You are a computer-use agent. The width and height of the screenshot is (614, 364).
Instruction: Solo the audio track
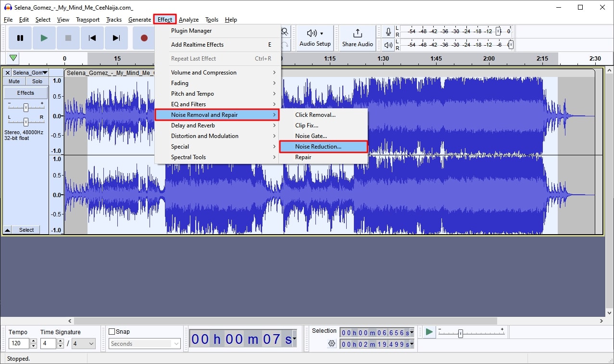click(37, 81)
